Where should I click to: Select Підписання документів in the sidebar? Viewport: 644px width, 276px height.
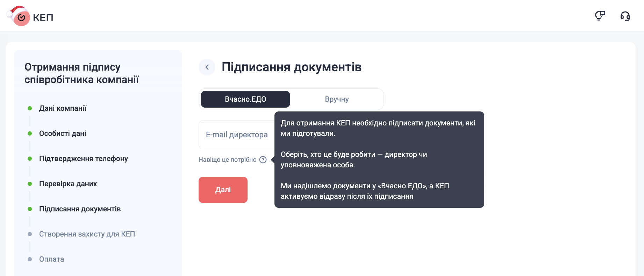pos(80,209)
